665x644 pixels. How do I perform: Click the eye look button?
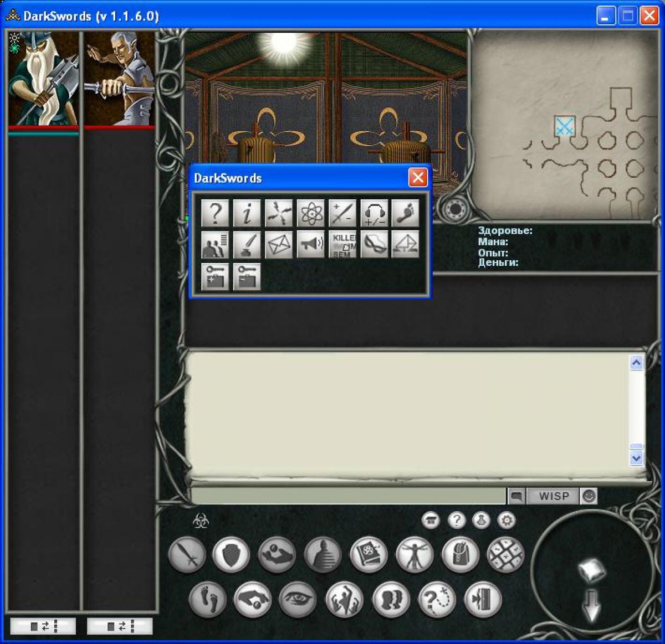pos(298,599)
